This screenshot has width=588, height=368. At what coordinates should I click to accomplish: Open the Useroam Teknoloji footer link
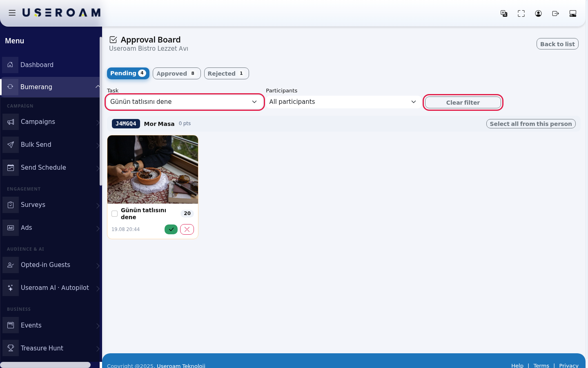[x=181, y=366]
